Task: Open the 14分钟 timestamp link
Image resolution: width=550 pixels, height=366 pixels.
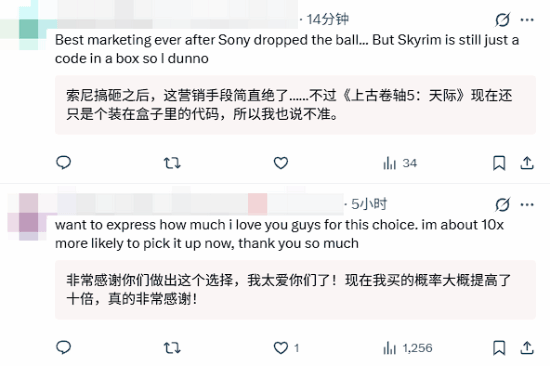Action: coord(328,19)
